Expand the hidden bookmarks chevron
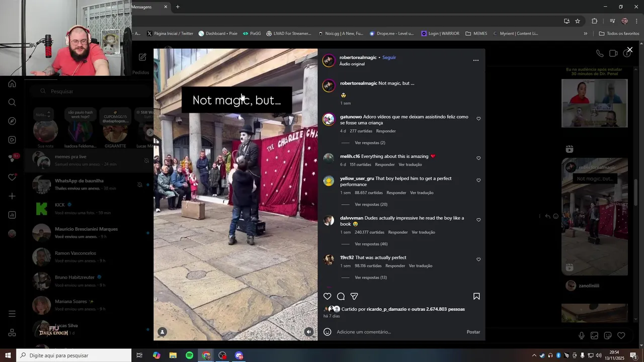644x362 pixels. (x=585, y=34)
